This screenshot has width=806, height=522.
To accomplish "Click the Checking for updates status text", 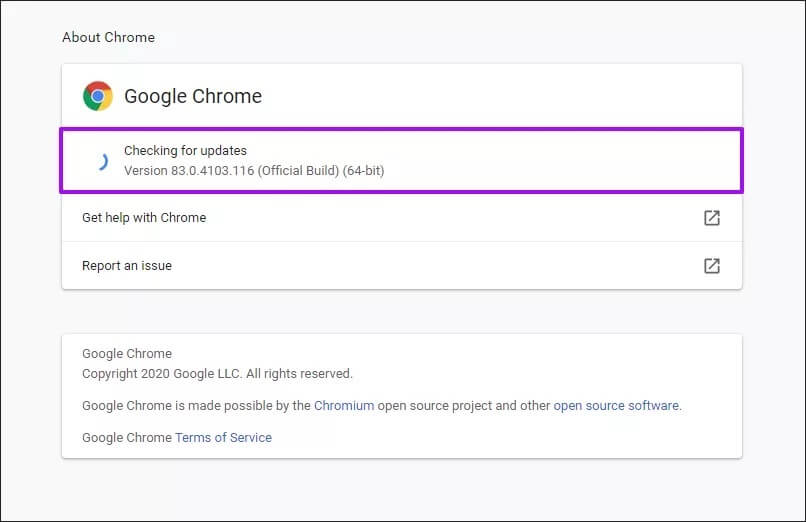I will pos(185,151).
